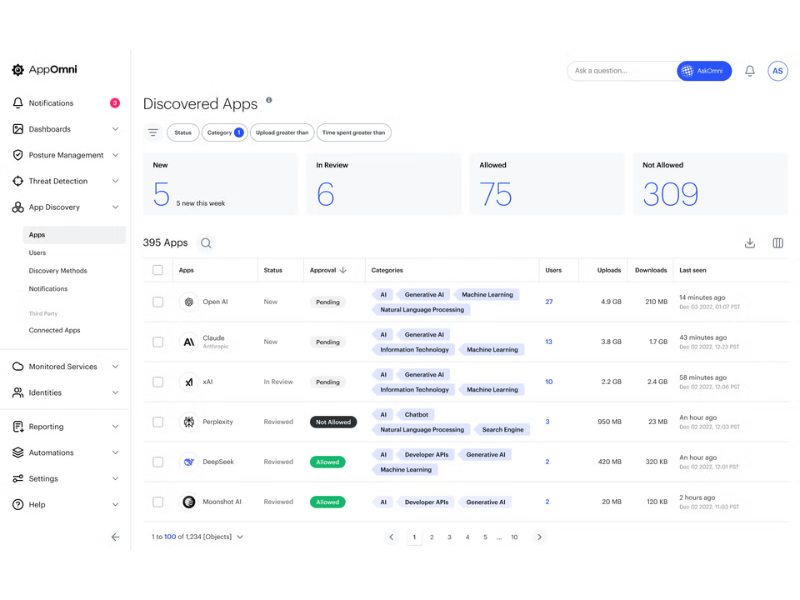
Task: Click the Ask a question input field
Action: (x=620, y=71)
